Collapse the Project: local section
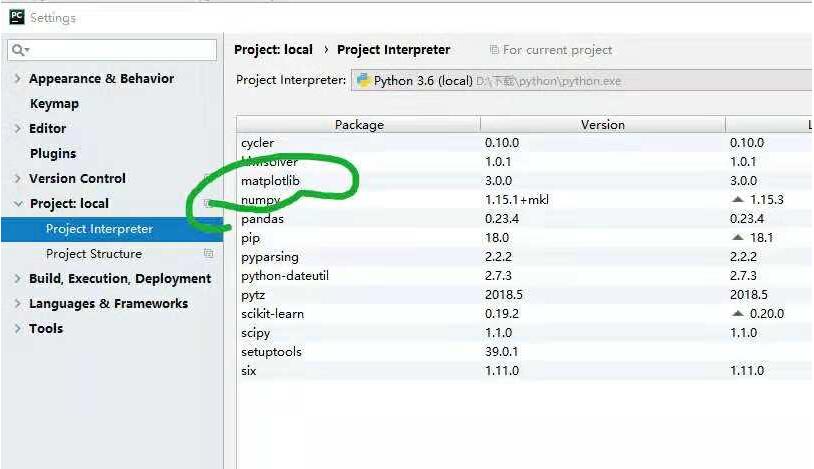 coord(18,203)
